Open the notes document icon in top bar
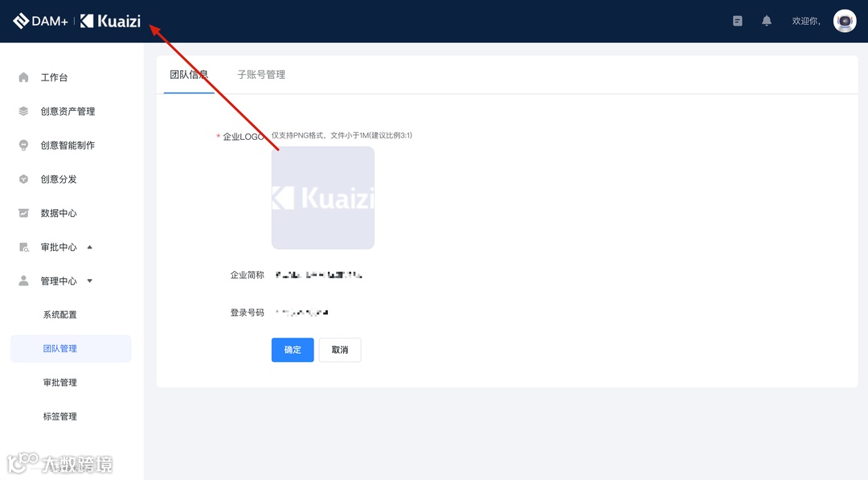 737,21
